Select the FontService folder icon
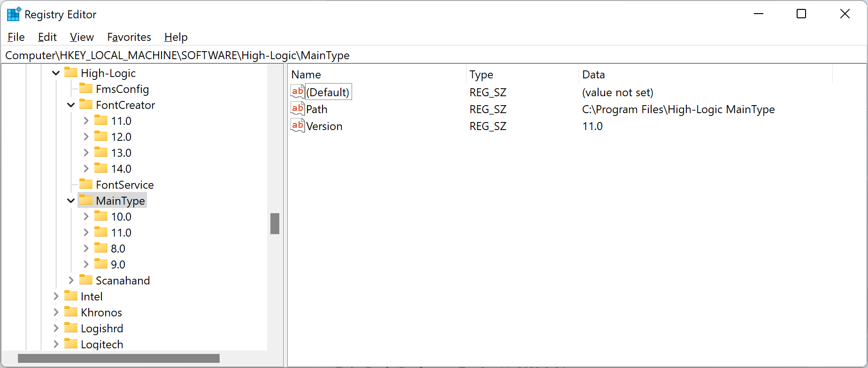Screen dimensions: 868x368 coord(86,184)
